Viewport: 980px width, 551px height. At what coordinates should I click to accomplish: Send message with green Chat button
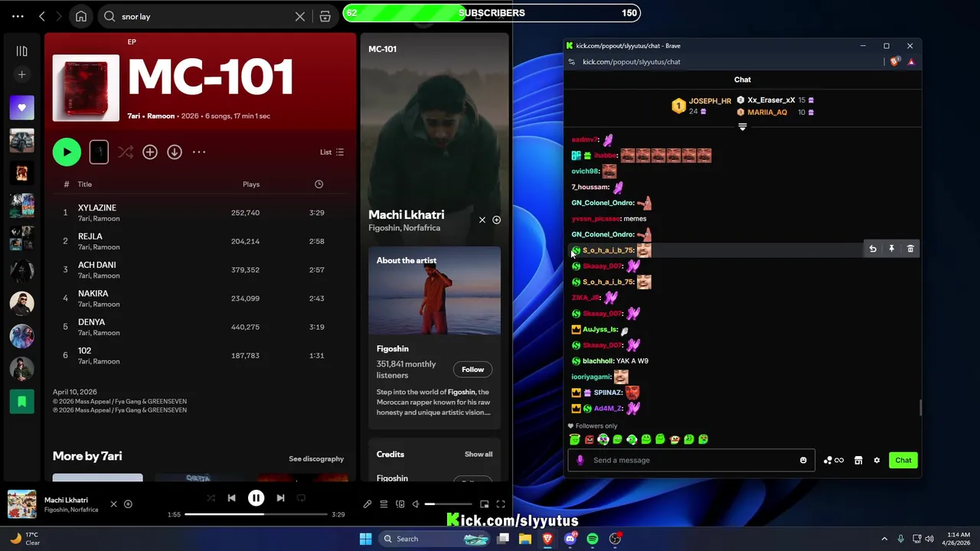(903, 460)
